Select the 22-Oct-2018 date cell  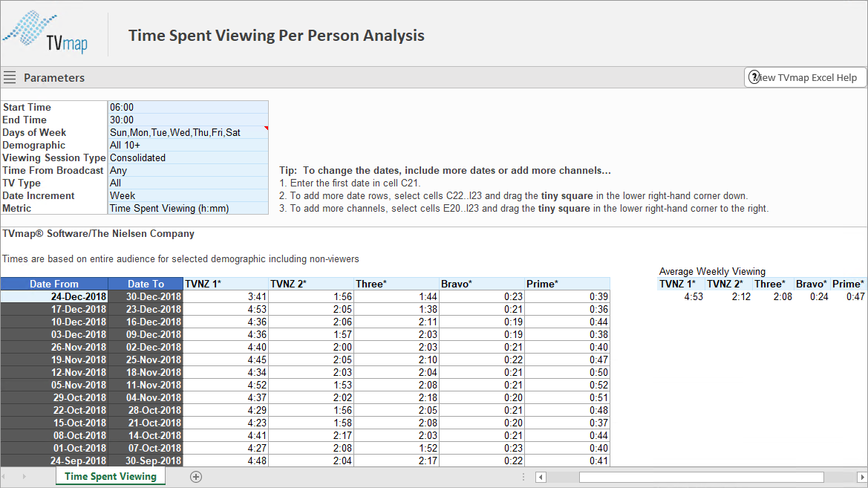point(54,411)
